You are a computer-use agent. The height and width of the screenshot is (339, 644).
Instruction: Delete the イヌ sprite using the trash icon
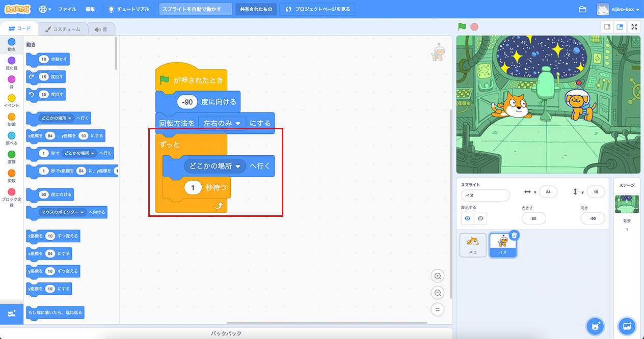click(x=514, y=235)
